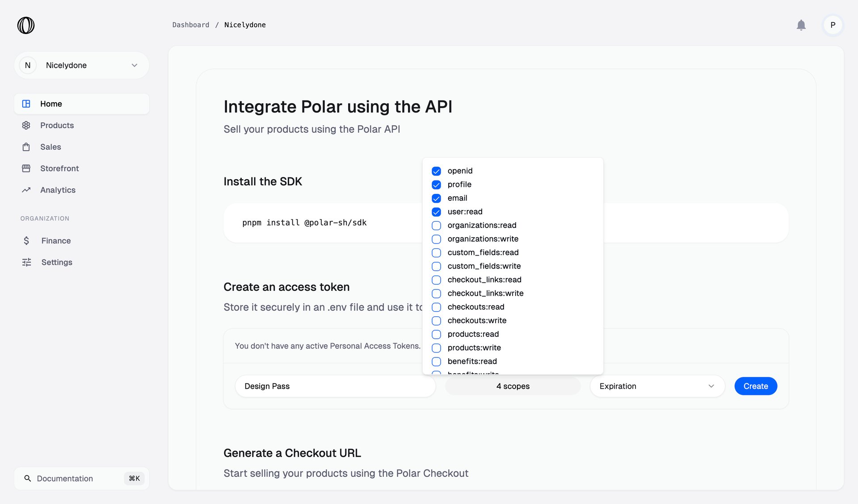Click the Polar logo
Image resolution: width=858 pixels, height=504 pixels.
pyautogui.click(x=25, y=25)
